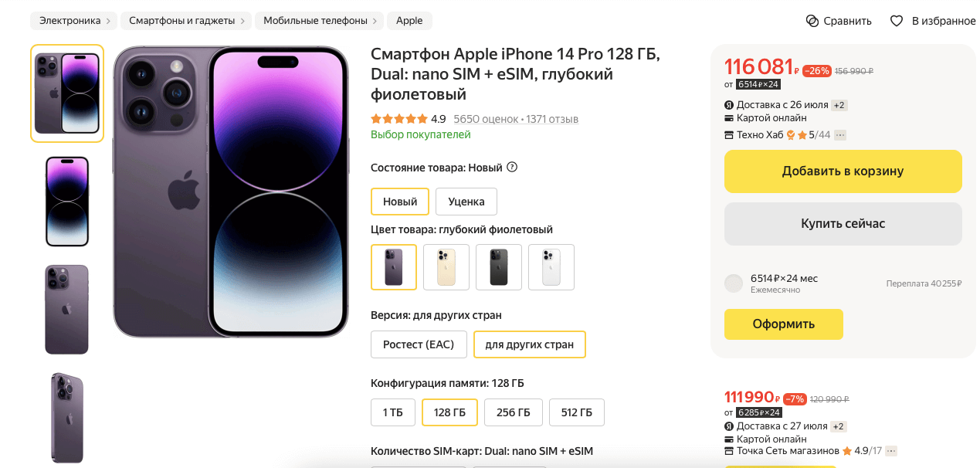Click the back-view phone thumbnail in the gallery
This screenshot has height=468, width=980.
click(x=66, y=310)
